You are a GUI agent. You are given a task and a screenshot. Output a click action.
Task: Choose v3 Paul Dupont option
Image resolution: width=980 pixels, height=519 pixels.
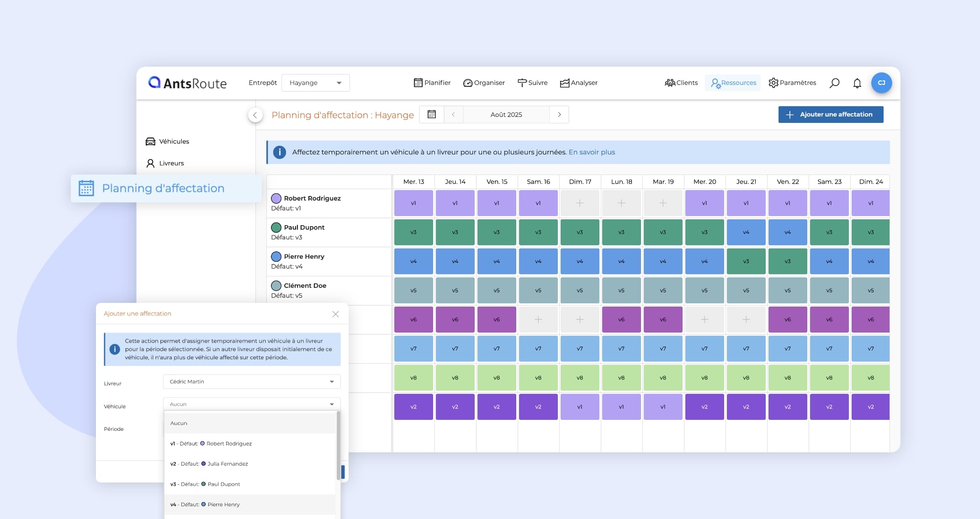(250, 484)
